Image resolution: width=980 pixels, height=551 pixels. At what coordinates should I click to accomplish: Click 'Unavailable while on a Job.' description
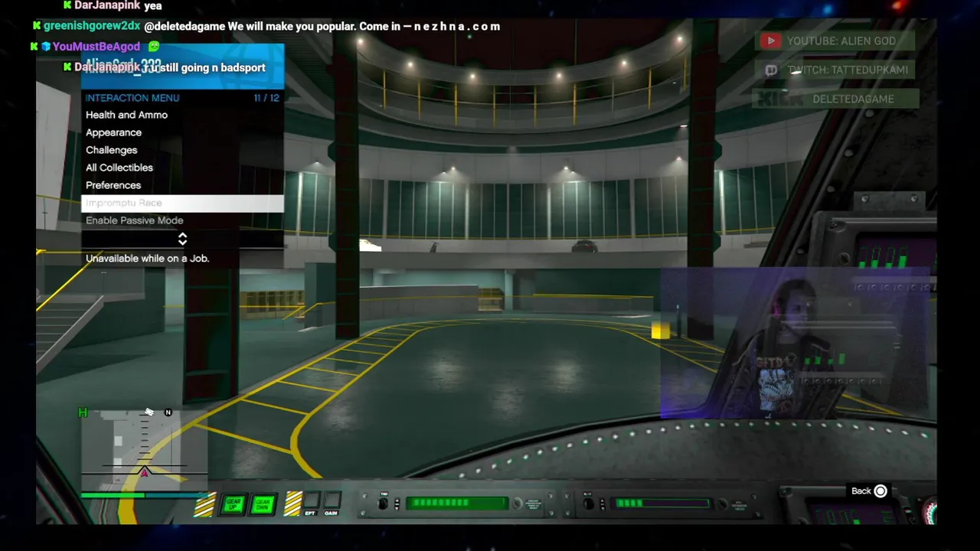click(147, 259)
